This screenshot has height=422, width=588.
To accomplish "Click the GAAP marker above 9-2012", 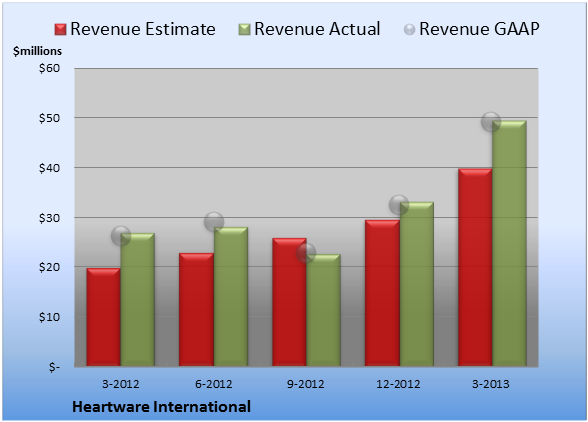I will coord(306,253).
